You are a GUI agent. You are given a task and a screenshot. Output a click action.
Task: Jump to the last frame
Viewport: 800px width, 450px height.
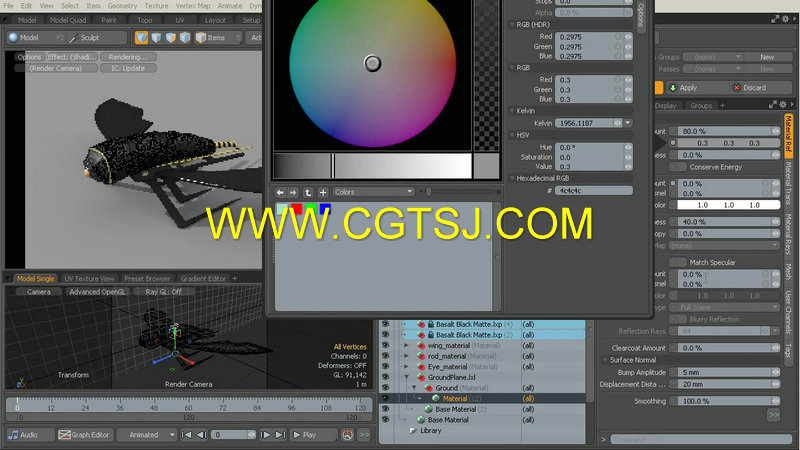pyautogui.click(x=281, y=435)
